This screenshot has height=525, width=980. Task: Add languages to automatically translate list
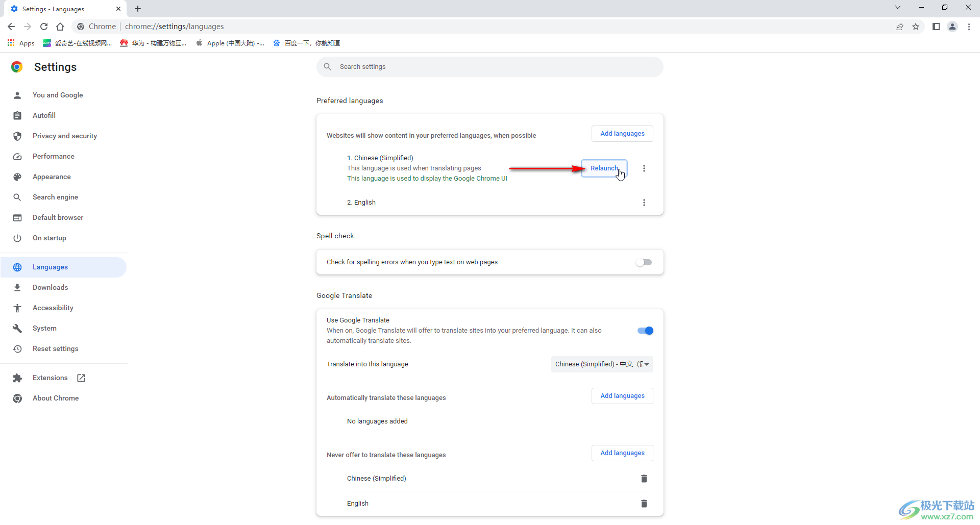pyautogui.click(x=622, y=396)
